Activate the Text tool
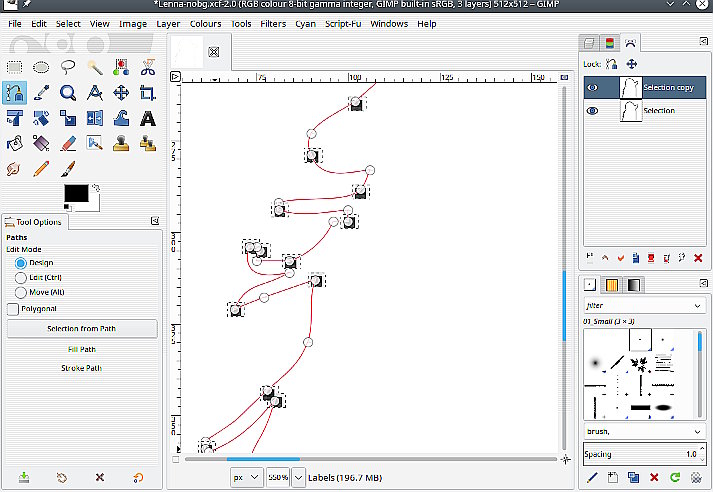 tap(148, 118)
